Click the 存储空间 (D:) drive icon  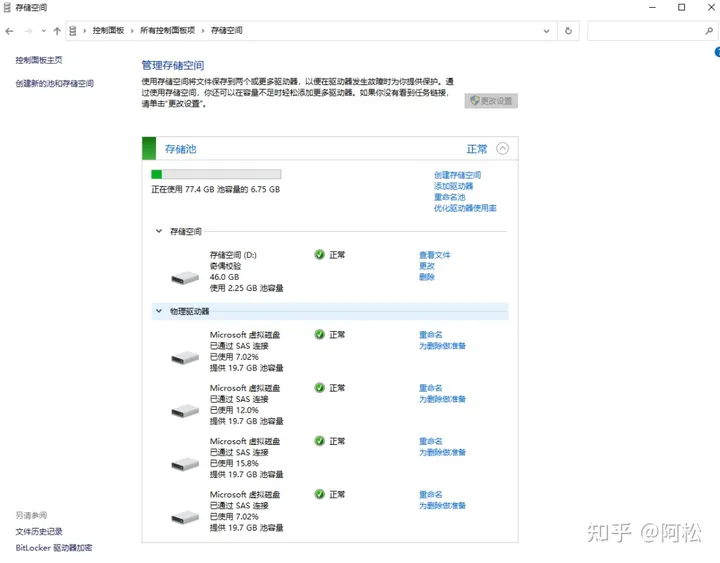[185, 277]
